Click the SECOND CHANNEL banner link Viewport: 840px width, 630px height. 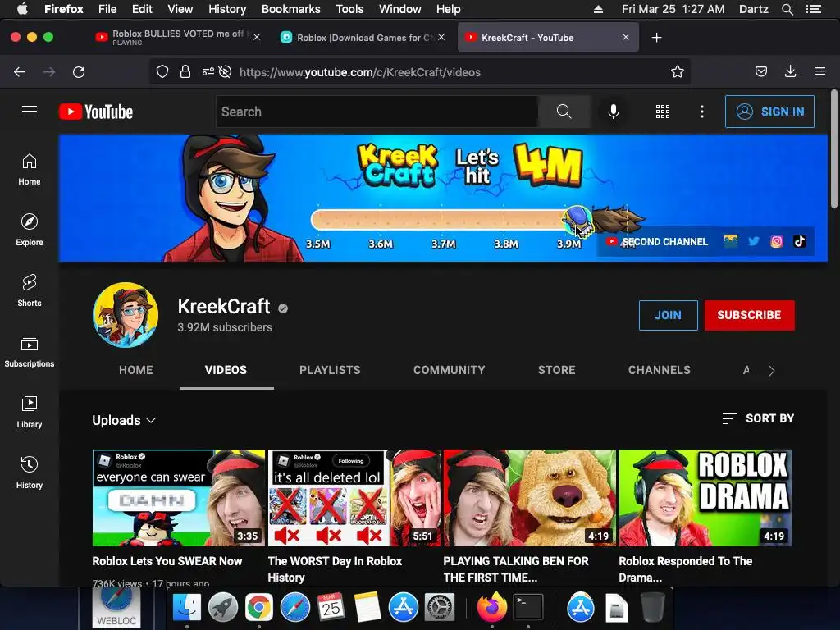click(657, 242)
